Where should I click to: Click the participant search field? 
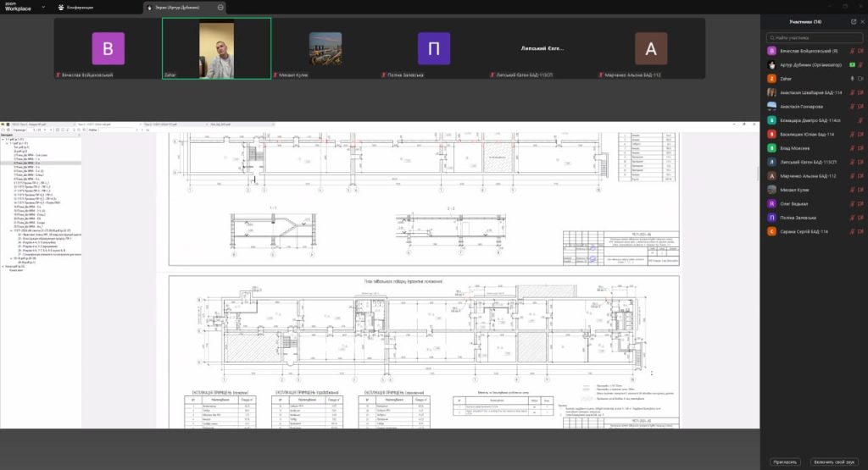[814, 38]
